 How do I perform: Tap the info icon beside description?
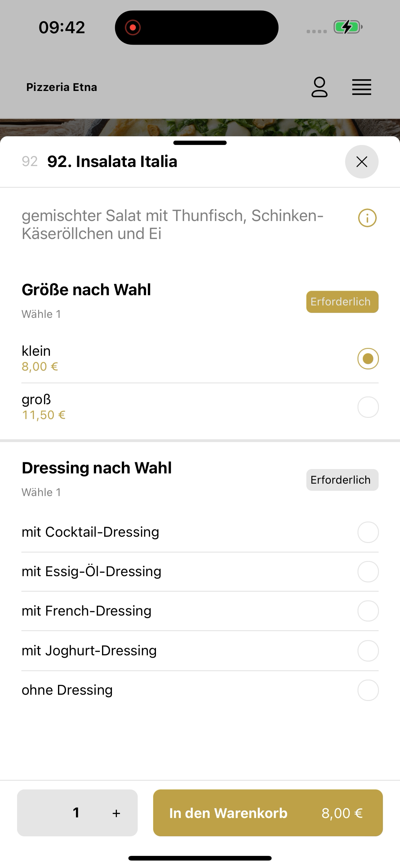click(367, 218)
